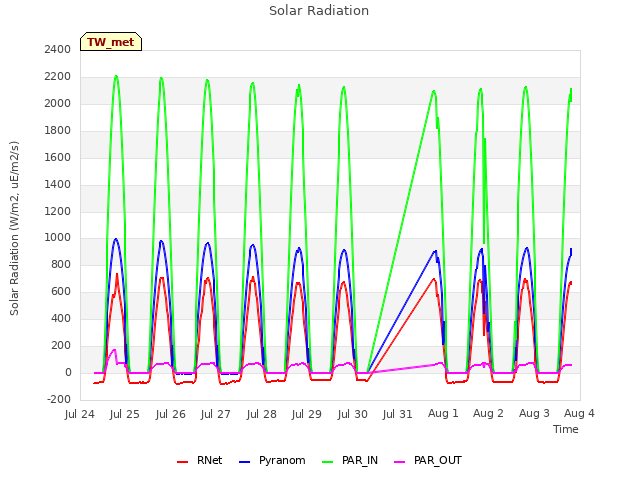Click the red RNet legend color marker
The image size is (640, 480).
pos(182,462)
